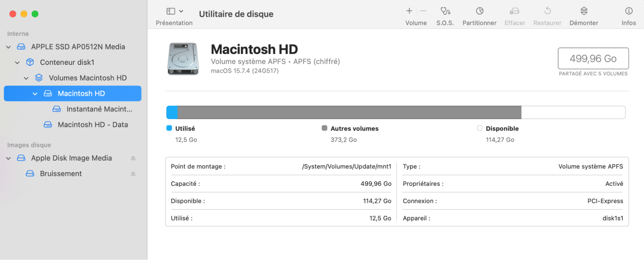Click the sidebar layout icon in Présentation
This screenshot has height=260, width=644.
(171, 11)
